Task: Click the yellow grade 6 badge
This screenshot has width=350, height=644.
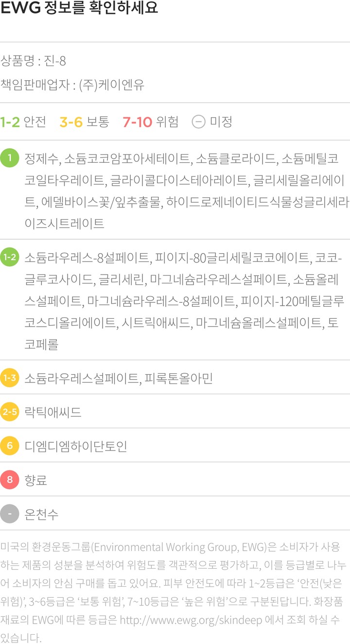Action: click(x=10, y=446)
